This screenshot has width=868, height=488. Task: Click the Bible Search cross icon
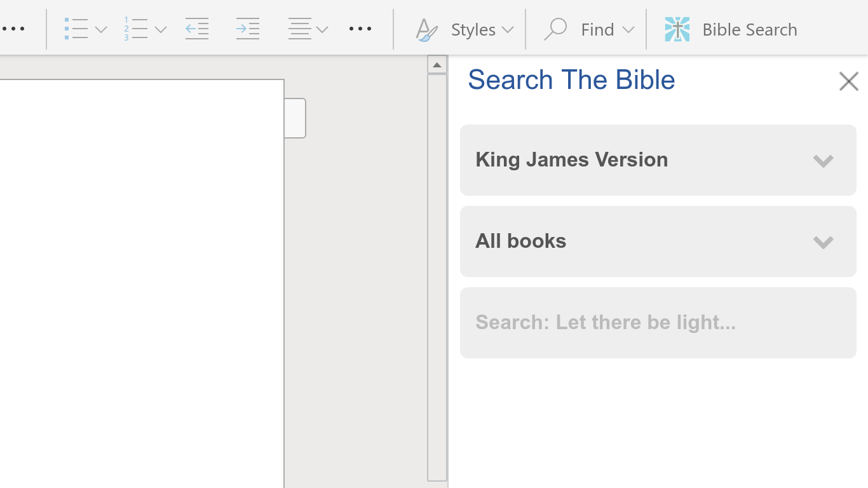click(x=677, y=29)
